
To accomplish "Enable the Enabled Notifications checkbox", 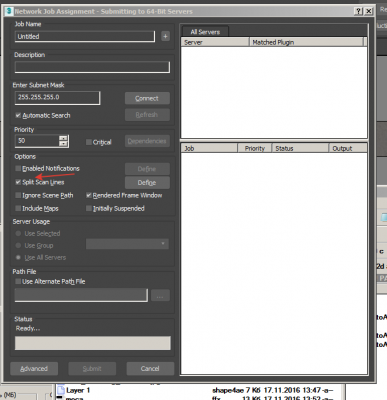I will pos(18,168).
